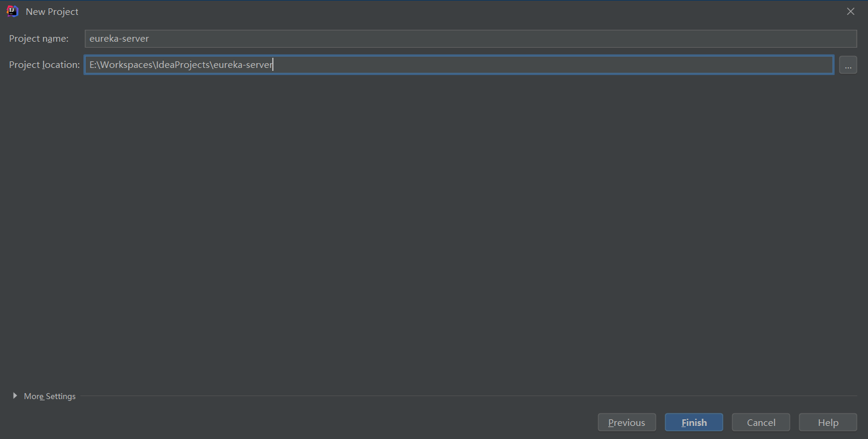Cancel the New Project dialog
This screenshot has height=439, width=868.
pos(761,422)
